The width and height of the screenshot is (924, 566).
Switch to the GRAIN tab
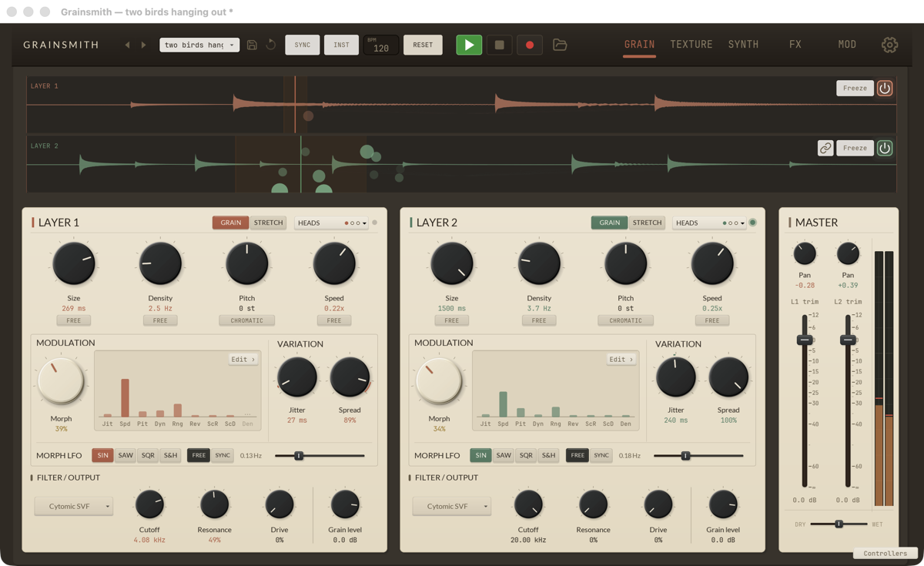(639, 45)
